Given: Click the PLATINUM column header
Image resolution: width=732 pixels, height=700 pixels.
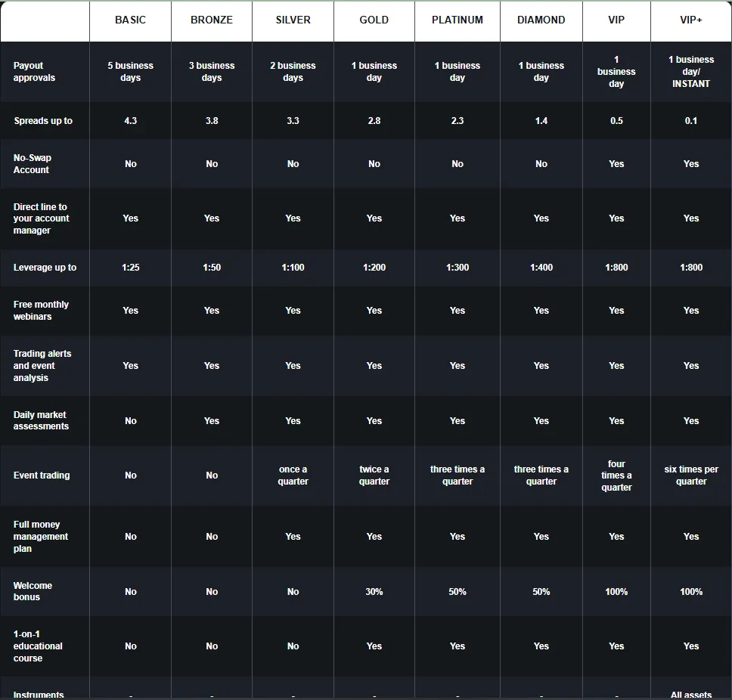Looking at the screenshot, I should click(457, 20).
